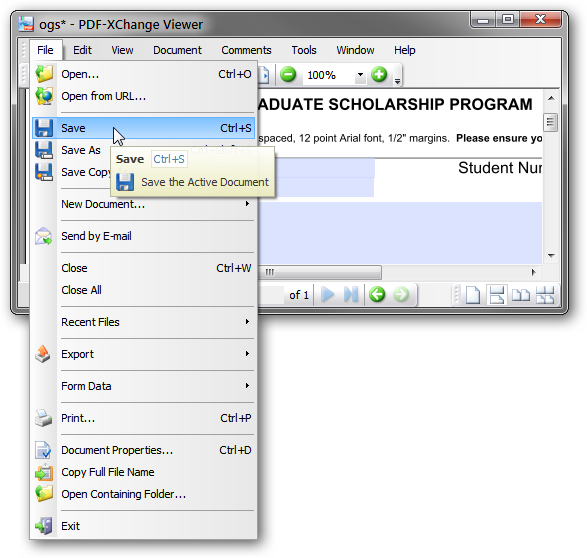The width and height of the screenshot is (587, 558).
Task: Jump to last page button
Action: click(351, 295)
